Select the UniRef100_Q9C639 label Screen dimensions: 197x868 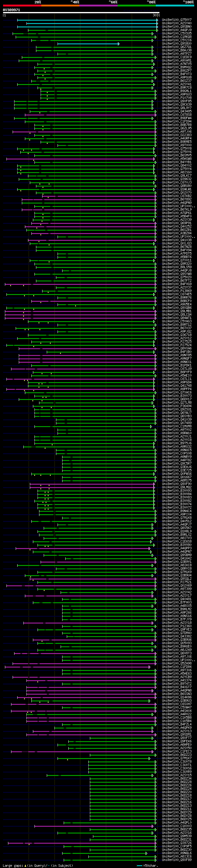coord(176,104)
